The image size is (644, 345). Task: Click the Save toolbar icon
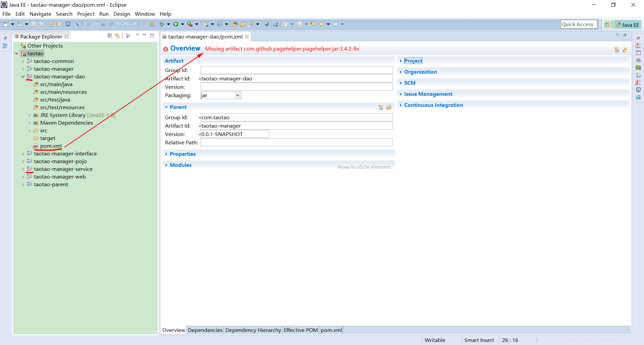coord(34,24)
